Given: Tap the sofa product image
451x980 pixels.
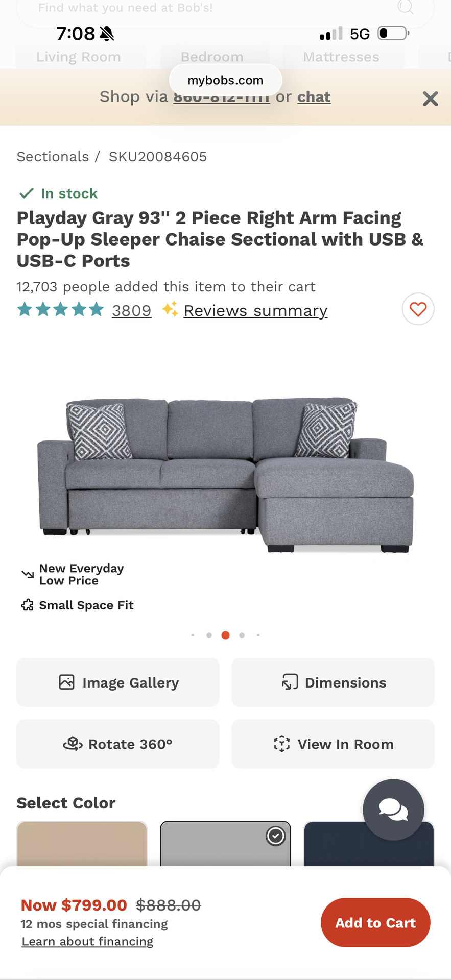Looking at the screenshot, I should click(225, 475).
